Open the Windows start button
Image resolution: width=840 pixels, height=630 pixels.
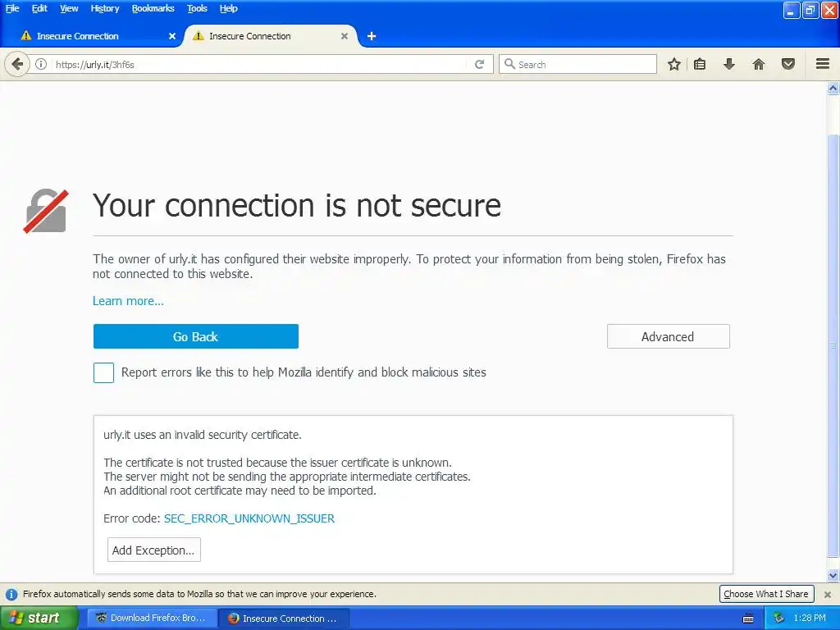click(39, 619)
